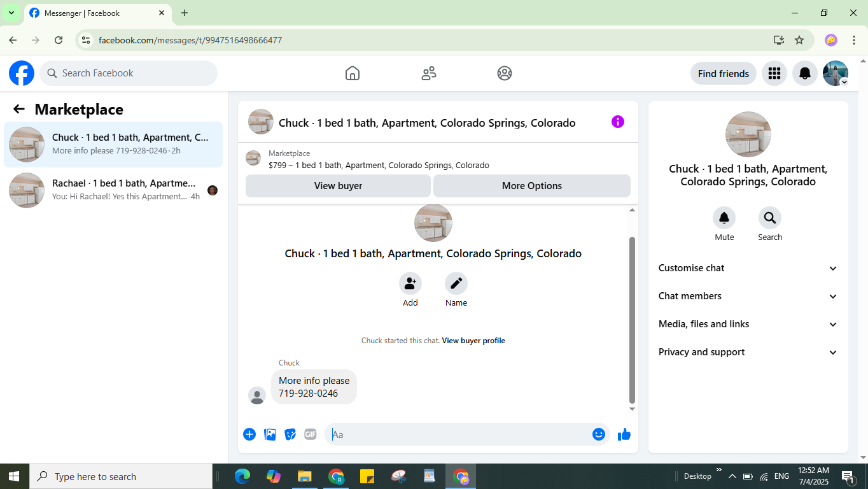
Task: Click listing thumbnail in right panel
Action: point(748,134)
